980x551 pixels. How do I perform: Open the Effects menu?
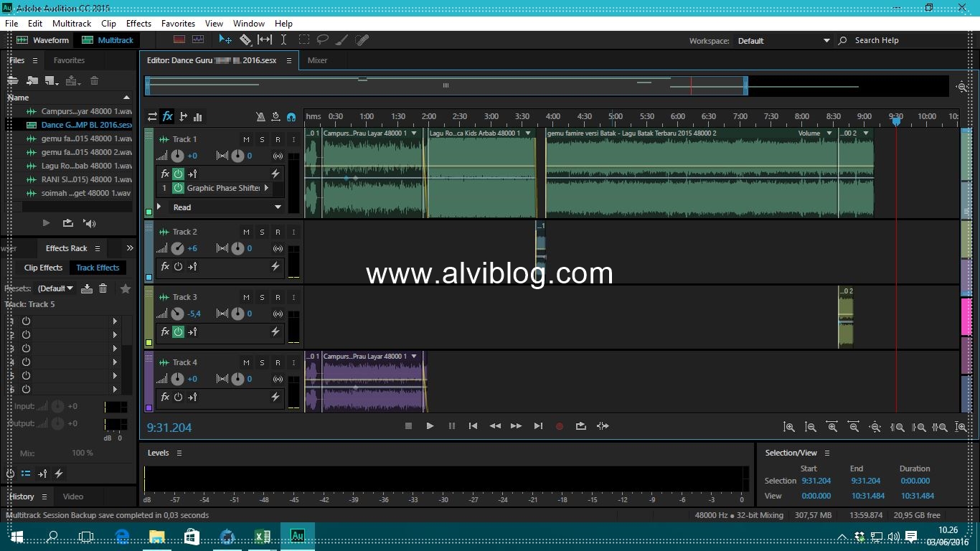coord(138,24)
